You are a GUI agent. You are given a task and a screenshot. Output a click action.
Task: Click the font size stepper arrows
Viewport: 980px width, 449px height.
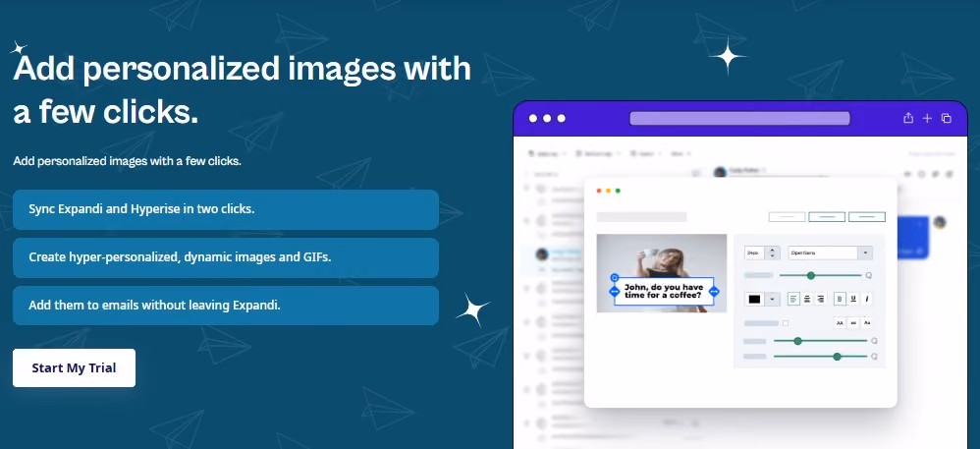[773, 253]
